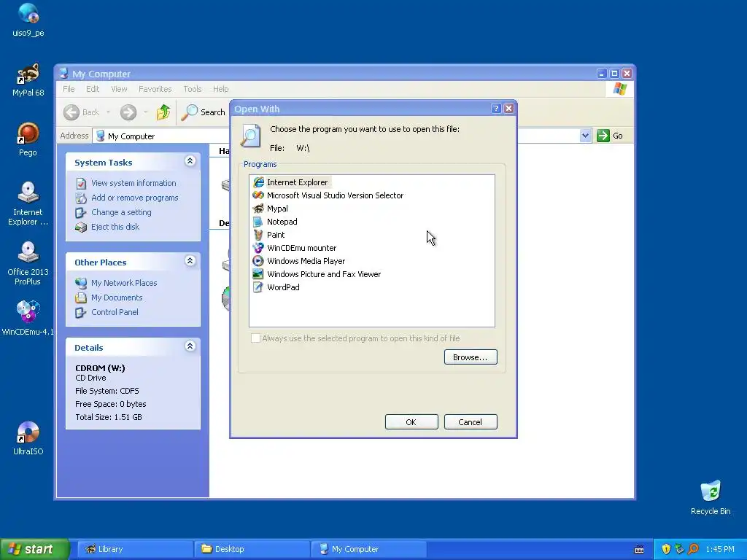Click My Computer taskbar button
747x560 pixels.
click(x=368, y=549)
